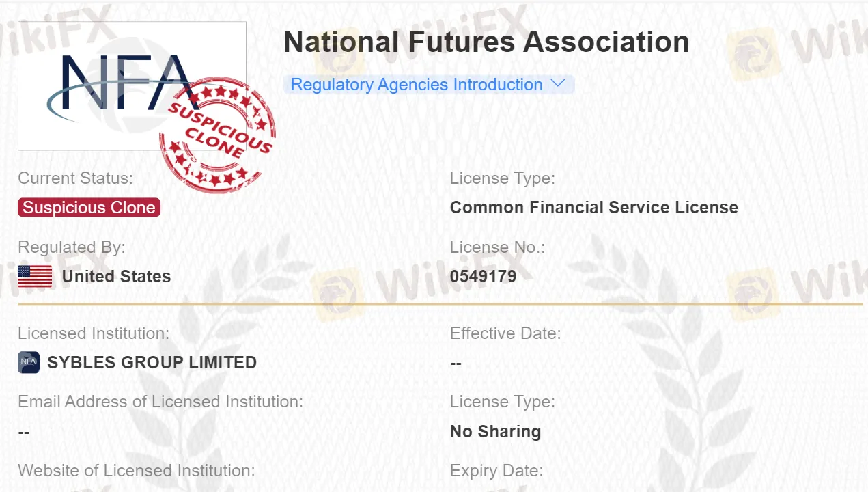The height and width of the screenshot is (492, 868).
Task: Click the Website of Licensed Institution label
Action: 136,471
